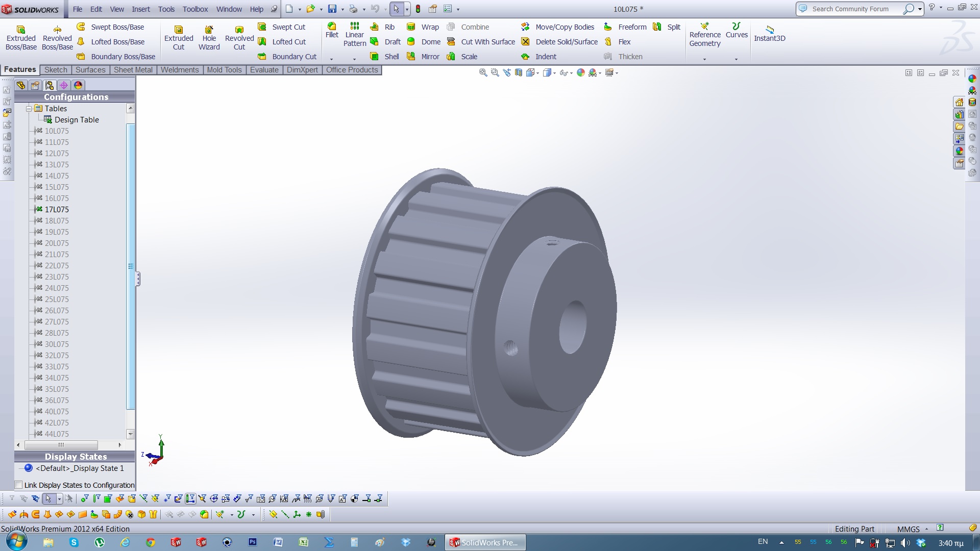Viewport: 980px width, 551px height.
Task: Select Extruded Boss/Base tool
Action: [x=21, y=38]
